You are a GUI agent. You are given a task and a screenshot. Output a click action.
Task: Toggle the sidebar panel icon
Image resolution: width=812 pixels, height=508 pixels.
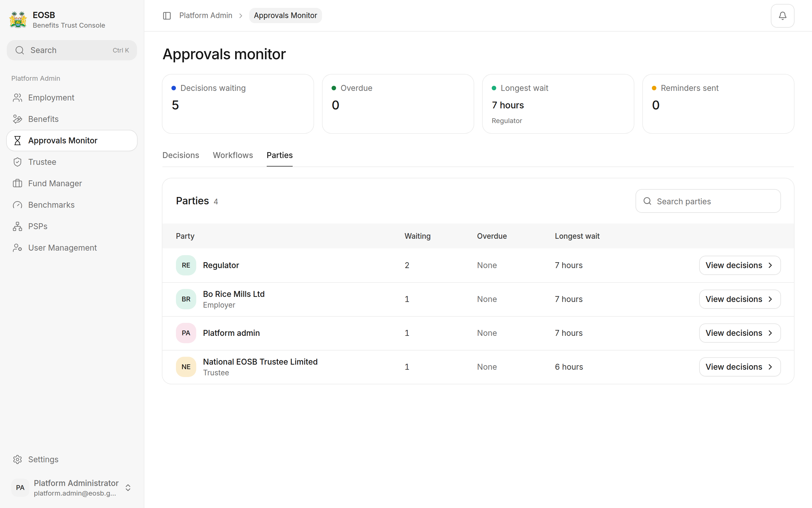point(167,16)
